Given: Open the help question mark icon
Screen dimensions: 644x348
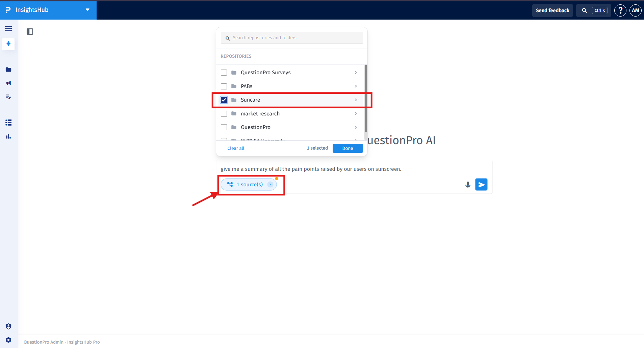Looking at the screenshot, I should (620, 10).
